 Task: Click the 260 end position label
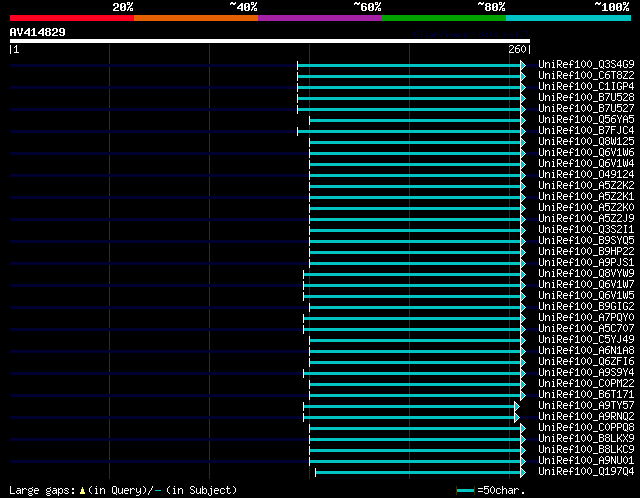point(517,49)
